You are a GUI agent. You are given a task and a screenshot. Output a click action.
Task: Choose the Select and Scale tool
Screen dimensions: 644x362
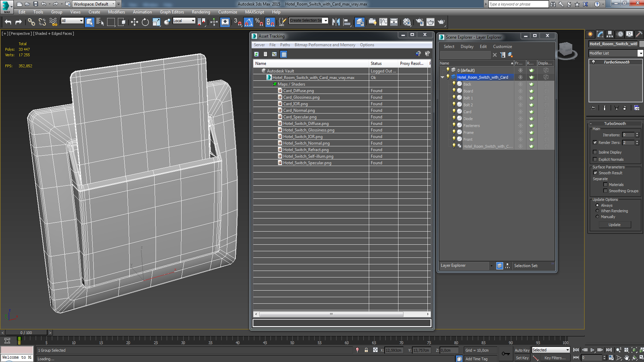[156, 22]
